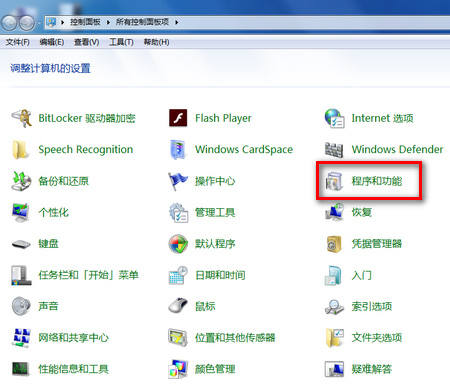450x386 pixels.
Task: Click the Flash Player icon
Action: pyautogui.click(x=178, y=118)
